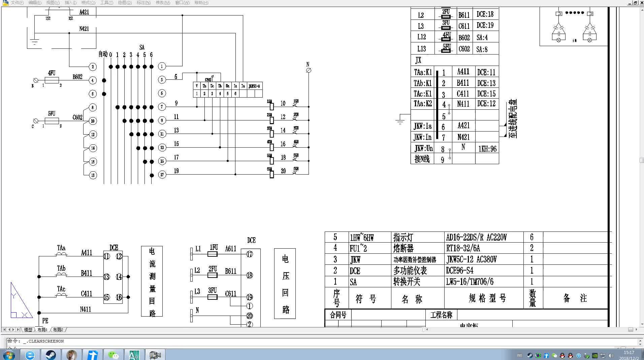Viewport: 644px width, 360px height.
Task: Open WeChat from the taskbar
Action: (x=113, y=355)
